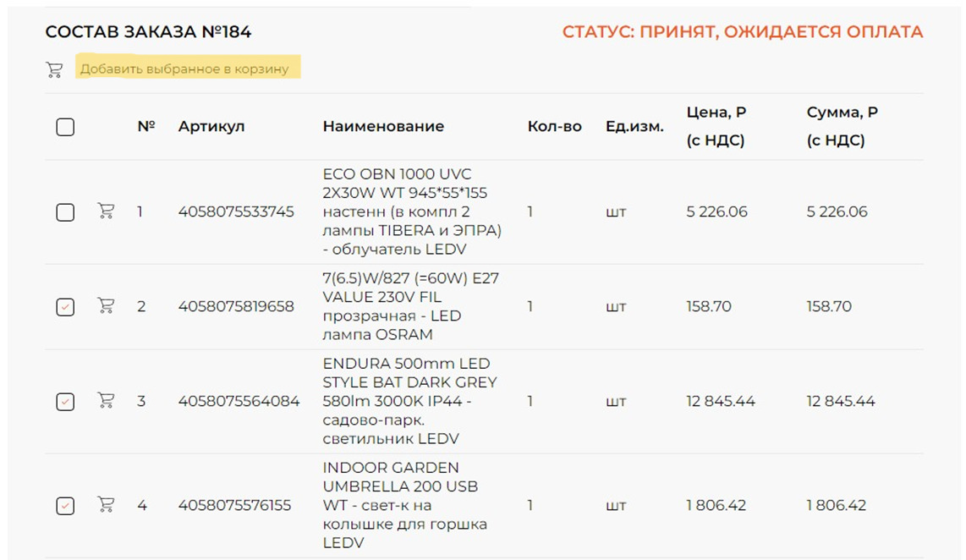Click the status "ПРИНЯТ, ОЖИДАЕТСЯ ОПЛАТА"
The height and width of the screenshot is (560, 966).
pos(742,33)
